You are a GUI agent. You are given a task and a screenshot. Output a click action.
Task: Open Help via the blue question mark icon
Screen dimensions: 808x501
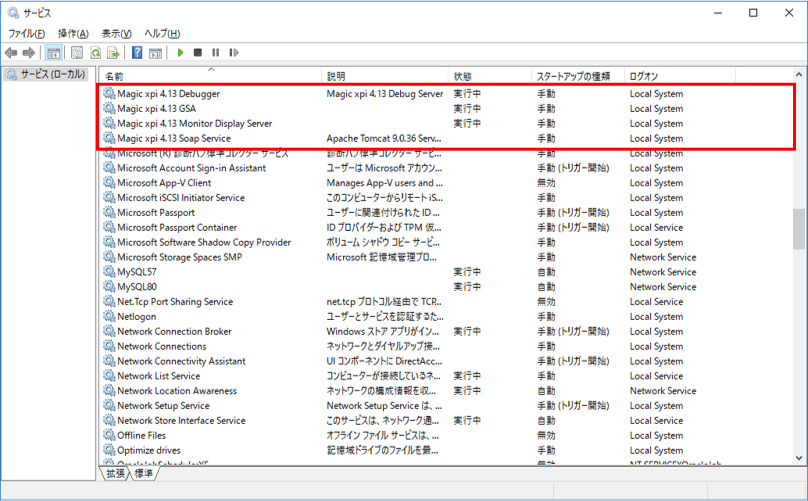tap(137, 53)
